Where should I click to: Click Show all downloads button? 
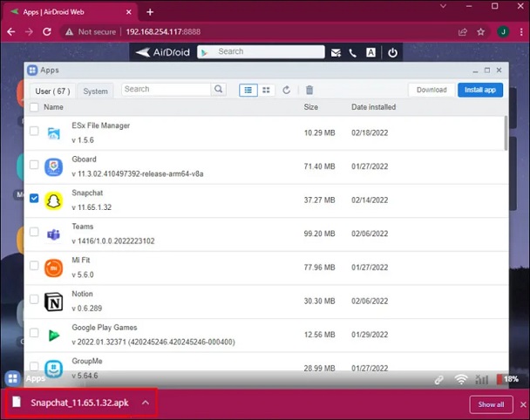491,404
